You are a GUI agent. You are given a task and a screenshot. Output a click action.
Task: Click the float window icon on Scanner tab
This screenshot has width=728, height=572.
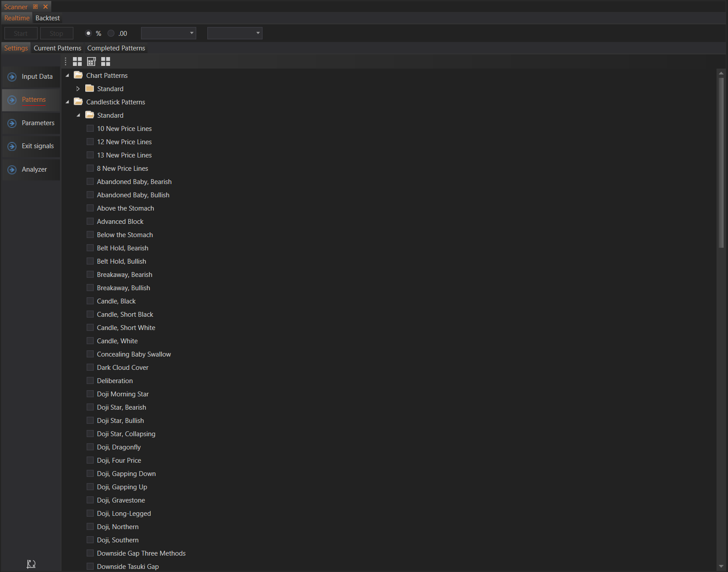coord(35,7)
